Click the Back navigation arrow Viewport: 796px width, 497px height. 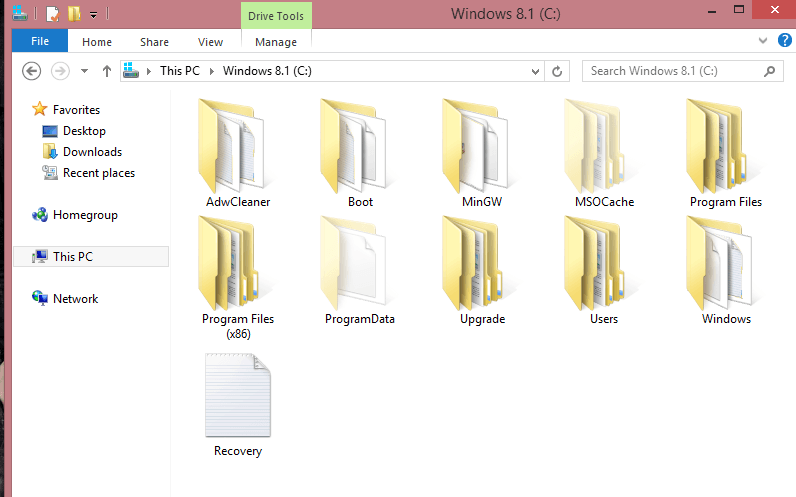coord(32,72)
